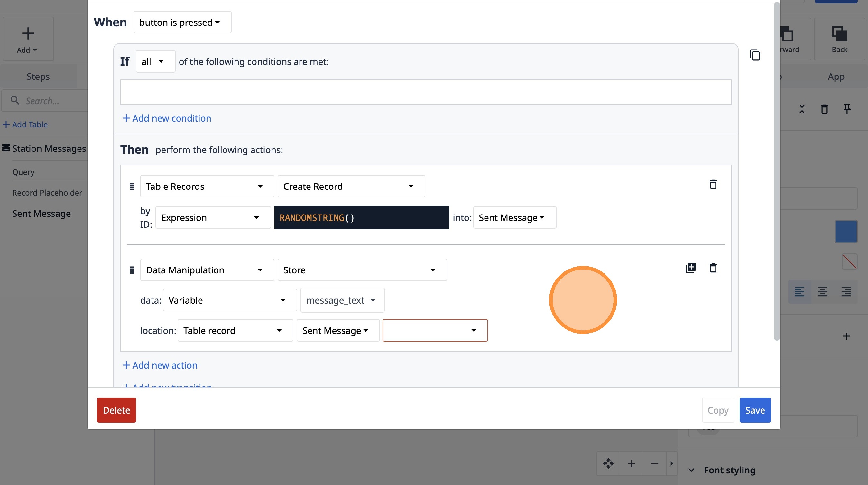The width and height of the screenshot is (868, 485).
Task: Click the duplicate action icon beside Store
Action: (690, 268)
